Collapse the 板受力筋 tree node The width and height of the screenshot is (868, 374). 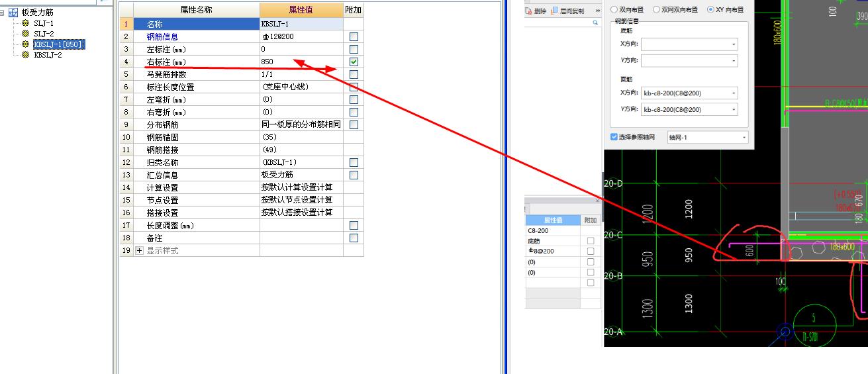3,13
